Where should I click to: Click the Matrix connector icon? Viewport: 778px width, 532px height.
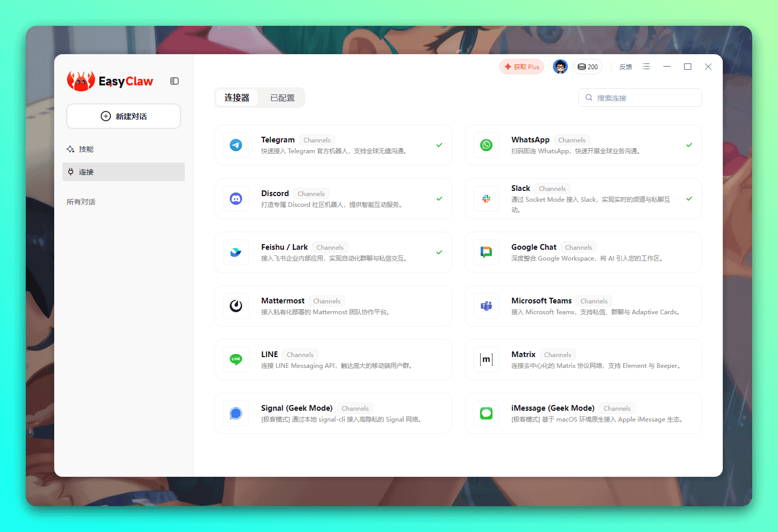[x=486, y=360]
